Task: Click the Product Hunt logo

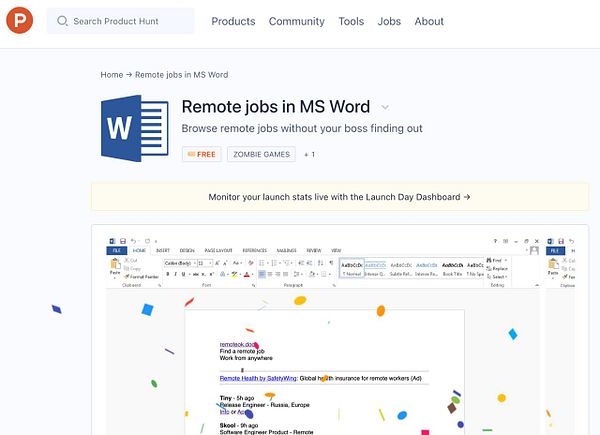Action: pos(20,20)
